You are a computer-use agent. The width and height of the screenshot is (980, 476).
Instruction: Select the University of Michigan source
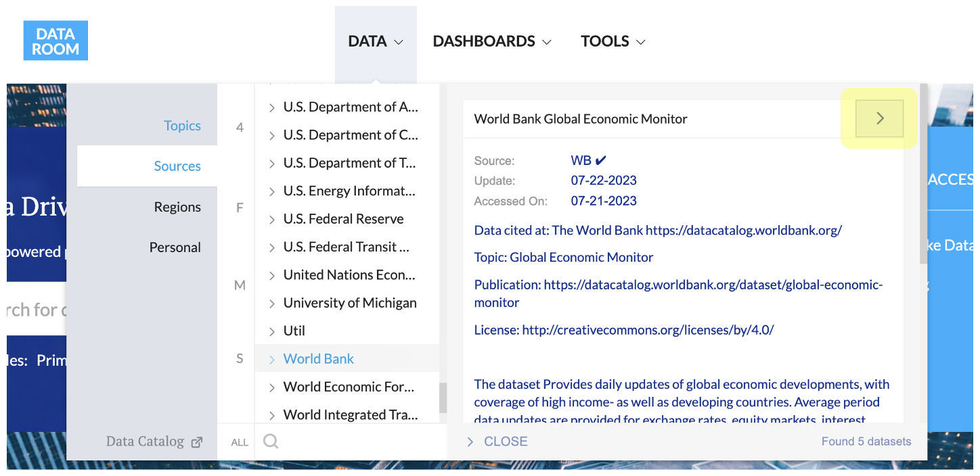tap(350, 303)
